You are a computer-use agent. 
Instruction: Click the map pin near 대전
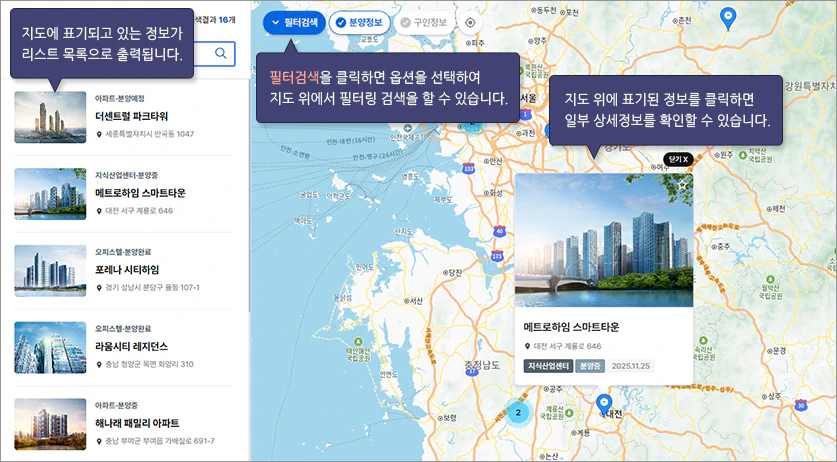pos(604,403)
